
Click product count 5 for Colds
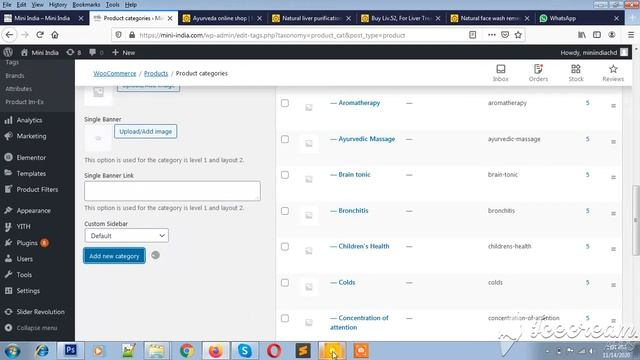point(588,282)
